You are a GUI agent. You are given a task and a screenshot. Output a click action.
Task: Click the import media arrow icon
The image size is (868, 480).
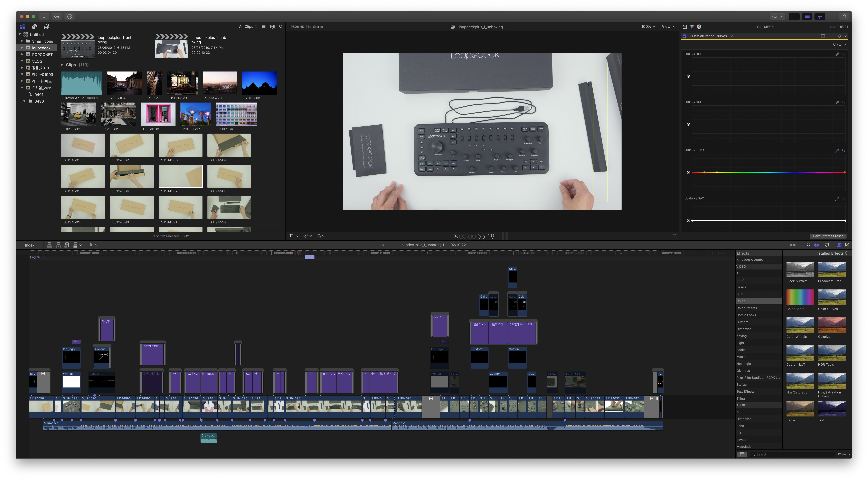coord(44,17)
